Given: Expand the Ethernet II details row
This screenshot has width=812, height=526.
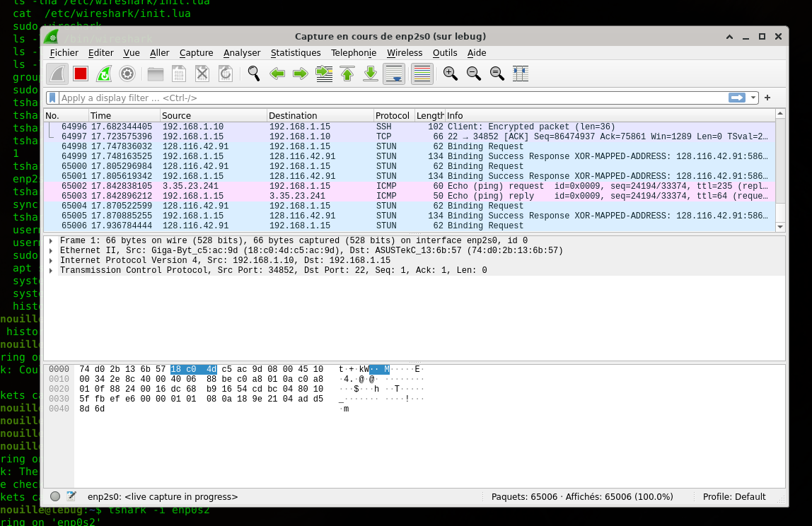Looking at the screenshot, I should tap(51, 251).
